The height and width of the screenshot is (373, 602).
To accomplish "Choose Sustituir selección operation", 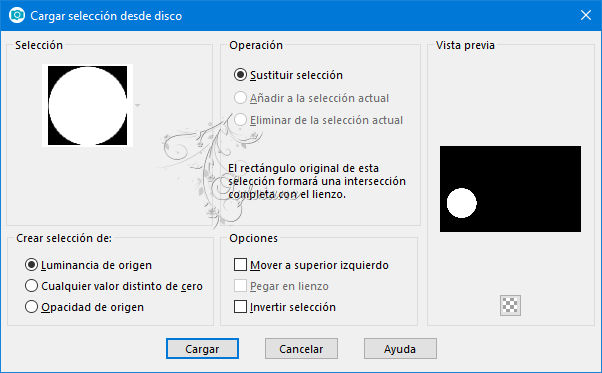I will pos(288,75).
